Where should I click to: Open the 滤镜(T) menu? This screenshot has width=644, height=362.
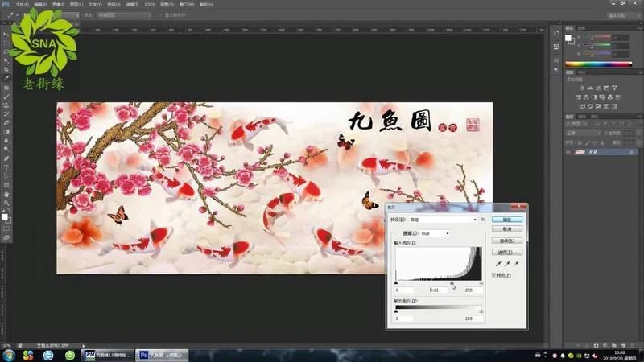pos(132,5)
